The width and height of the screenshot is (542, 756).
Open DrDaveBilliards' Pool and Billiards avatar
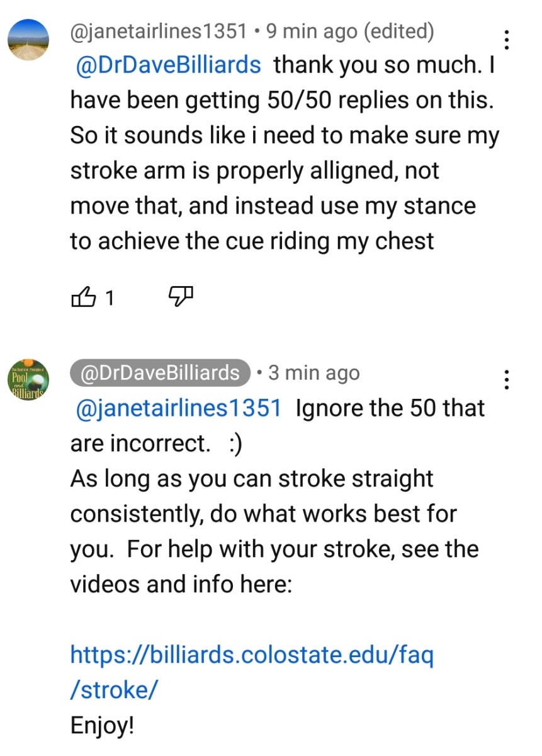[28, 379]
